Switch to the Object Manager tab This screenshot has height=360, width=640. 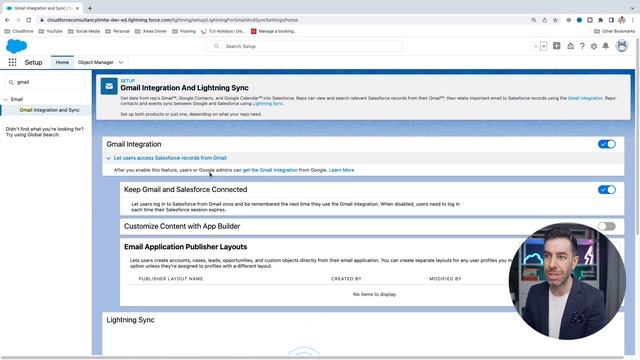[x=96, y=62]
